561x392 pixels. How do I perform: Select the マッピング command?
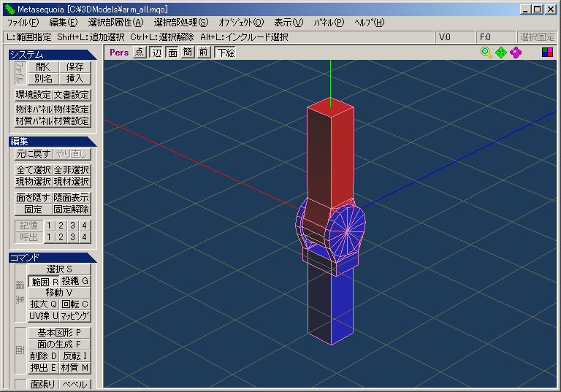(75, 316)
